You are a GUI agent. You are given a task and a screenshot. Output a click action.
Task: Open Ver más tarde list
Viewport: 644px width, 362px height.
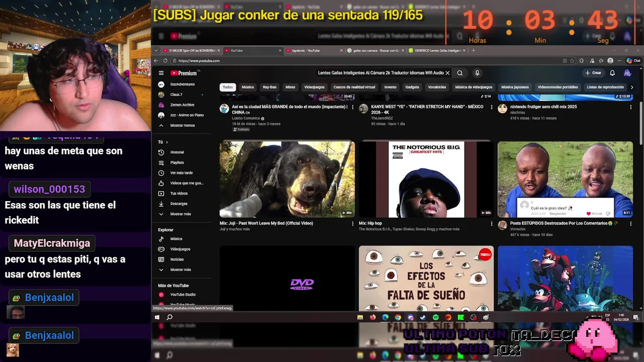[x=181, y=173]
